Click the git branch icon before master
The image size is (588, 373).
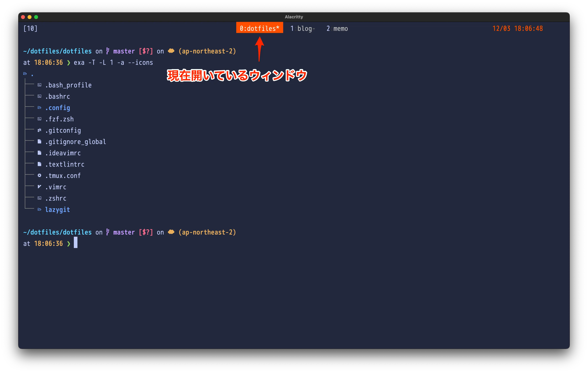coord(107,51)
